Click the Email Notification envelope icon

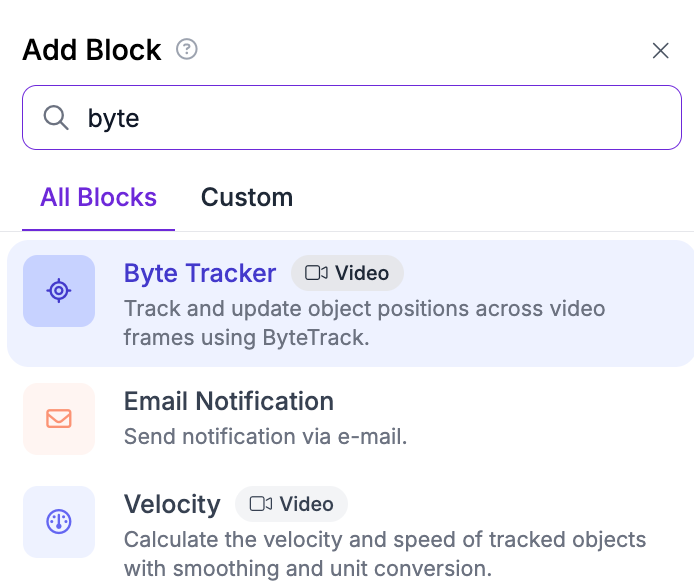coord(59,419)
